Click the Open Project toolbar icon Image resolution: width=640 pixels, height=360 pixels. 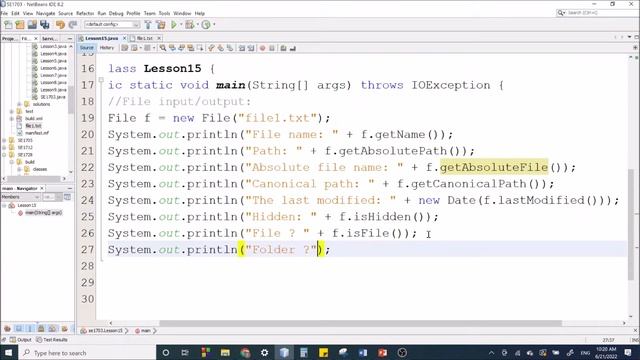click(x=32, y=24)
